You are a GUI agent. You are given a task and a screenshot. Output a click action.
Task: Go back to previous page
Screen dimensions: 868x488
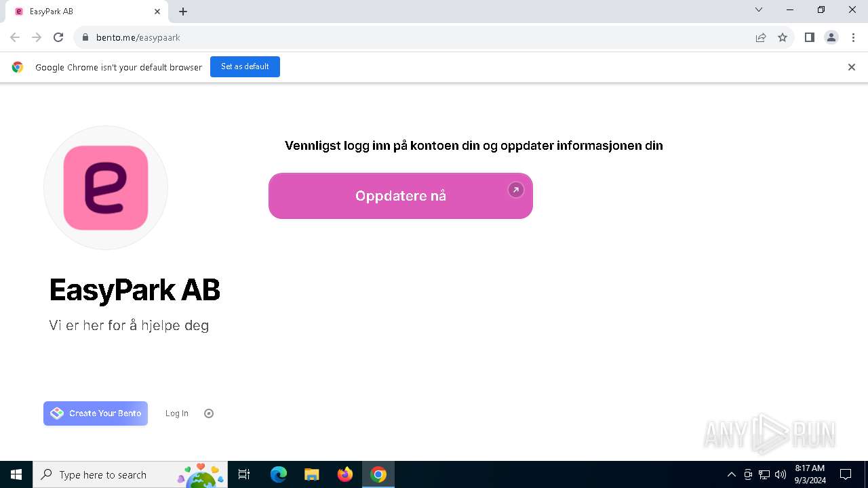(15, 37)
